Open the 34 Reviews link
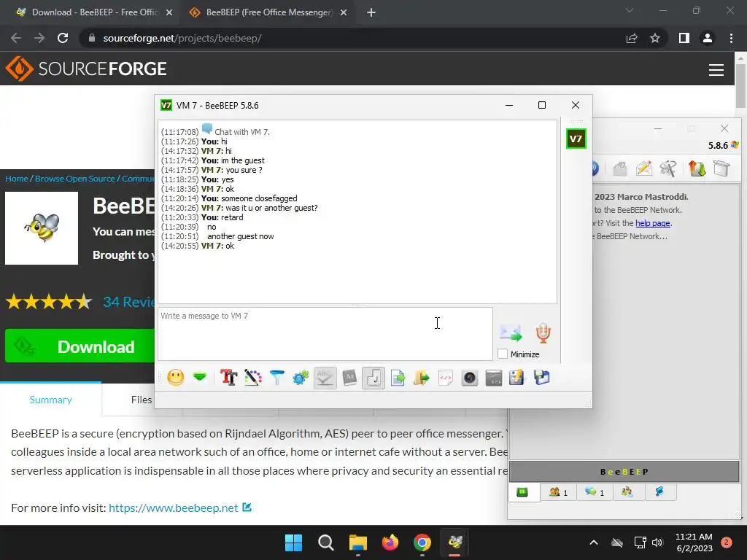Image resolution: width=747 pixels, height=560 pixels. point(128,302)
